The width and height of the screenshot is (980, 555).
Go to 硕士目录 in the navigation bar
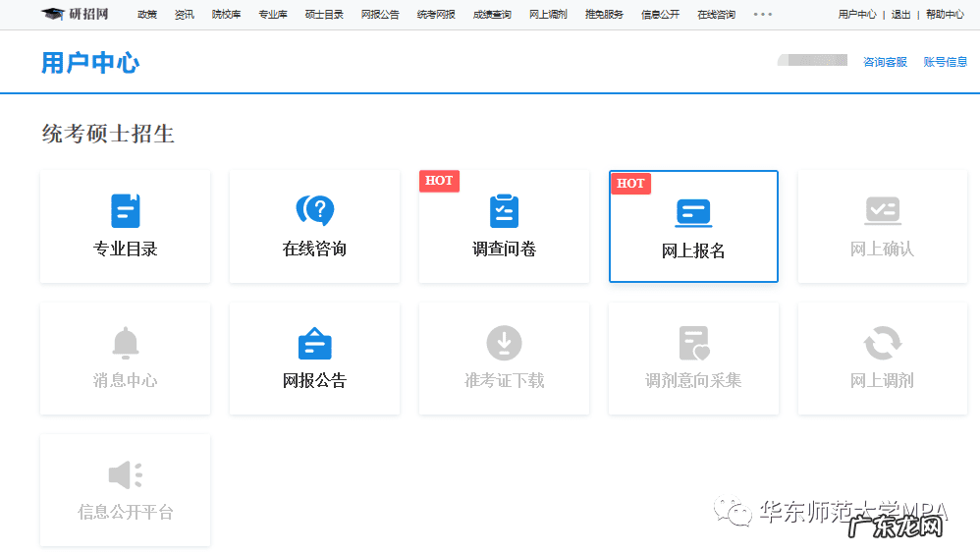coord(324,15)
